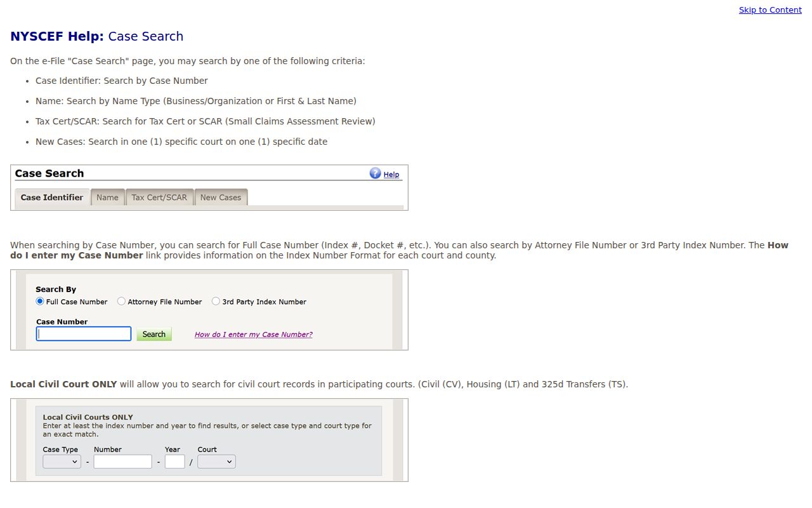Choose the Attorney File Number radio option
Viewport: 812px width, 508px height.
[x=121, y=302]
